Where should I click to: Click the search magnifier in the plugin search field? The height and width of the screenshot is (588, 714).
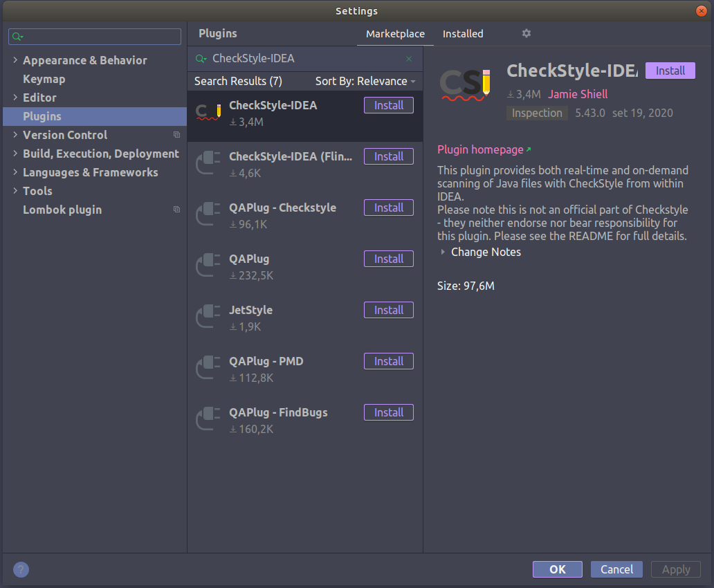pos(201,59)
